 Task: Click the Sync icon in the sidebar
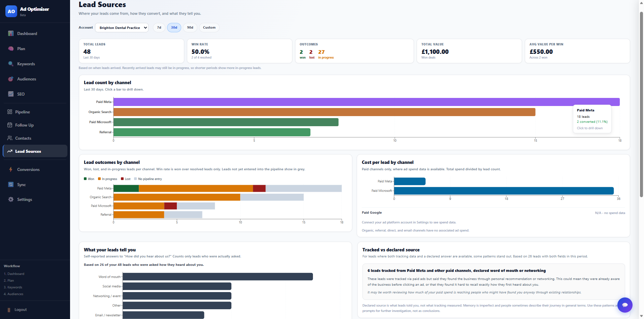11,185
